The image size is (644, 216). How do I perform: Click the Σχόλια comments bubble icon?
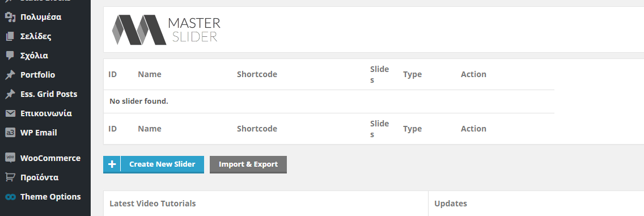click(10, 56)
